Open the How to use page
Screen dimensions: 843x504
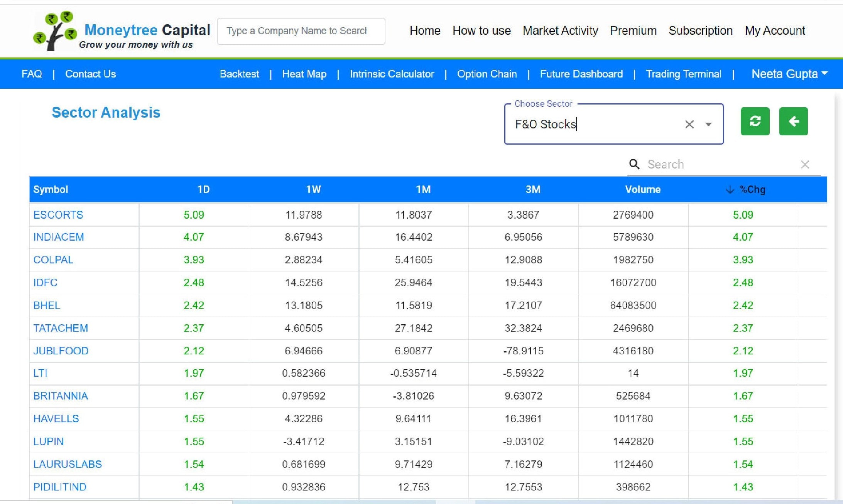click(x=481, y=30)
